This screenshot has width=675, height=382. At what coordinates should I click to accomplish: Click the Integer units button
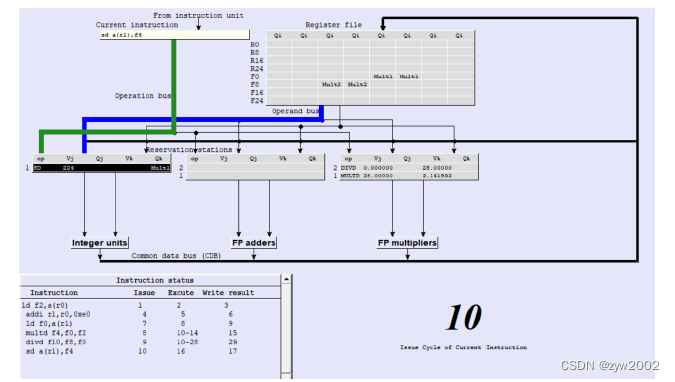tap(99, 243)
